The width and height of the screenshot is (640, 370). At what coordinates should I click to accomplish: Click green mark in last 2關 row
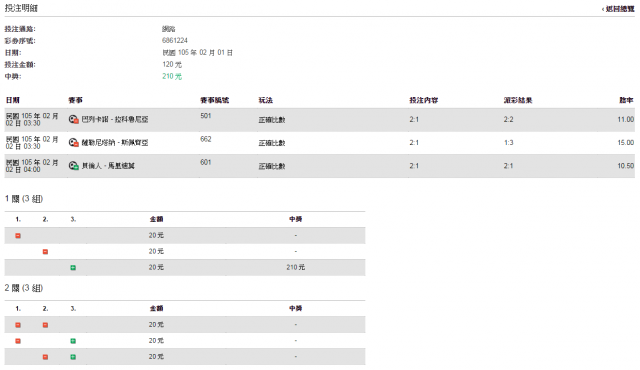coord(73,357)
